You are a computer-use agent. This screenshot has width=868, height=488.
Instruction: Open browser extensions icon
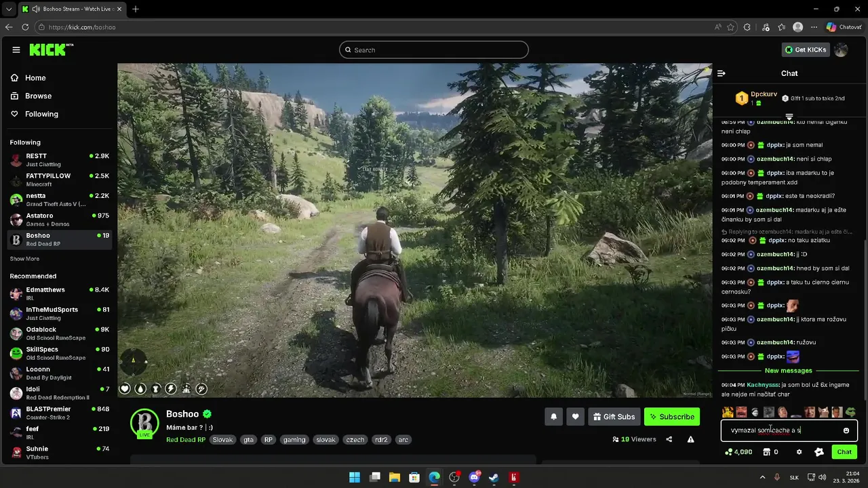point(747,27)
